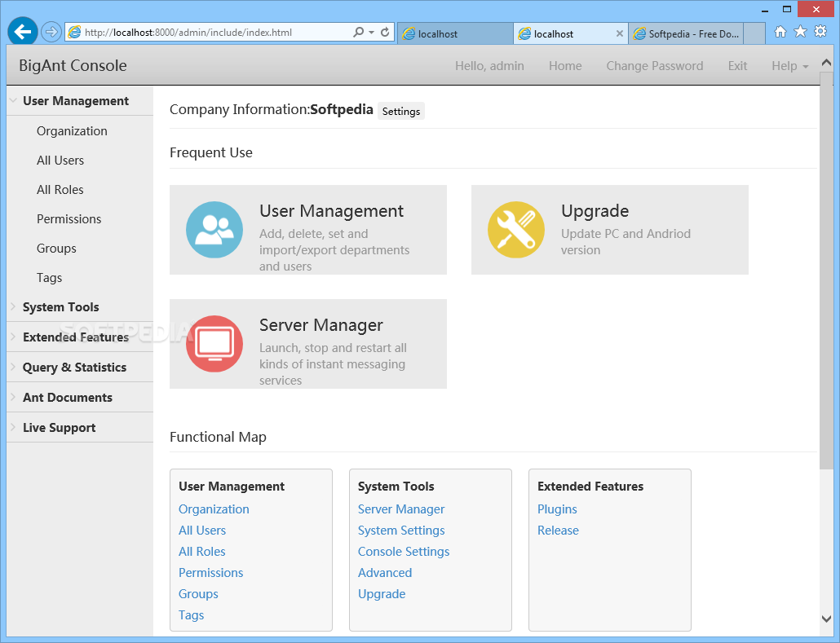Open Organization in the sidebar
This screenshot has height=643, width=840.
tap(72, 131)
